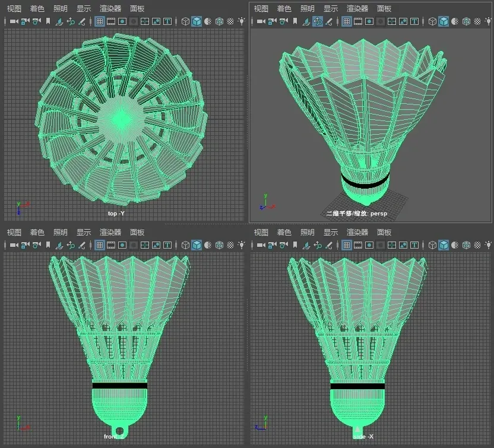
Task: Toggle film gate in perspective panel toolbar
Action: [358, 21]
